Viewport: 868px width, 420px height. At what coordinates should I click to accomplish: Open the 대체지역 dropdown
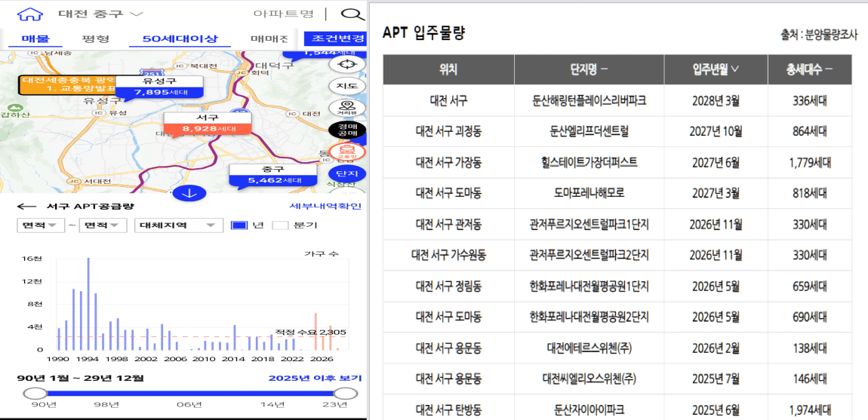[x=178, y=225]
